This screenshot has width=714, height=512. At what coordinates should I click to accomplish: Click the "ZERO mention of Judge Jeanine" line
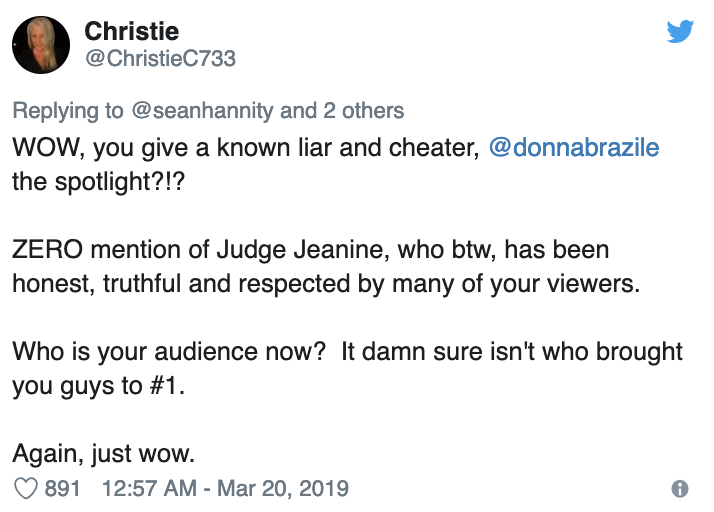click(x=310, y=249)
